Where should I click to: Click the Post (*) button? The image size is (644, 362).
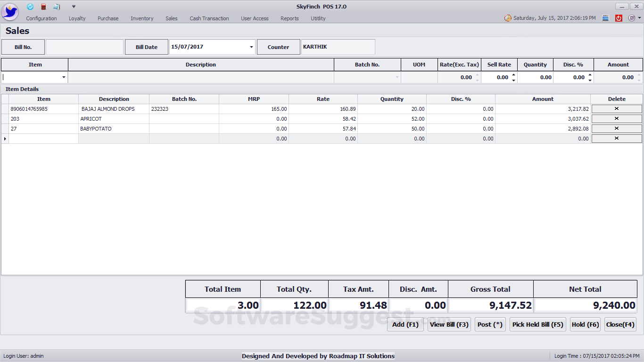pos(490,324)
